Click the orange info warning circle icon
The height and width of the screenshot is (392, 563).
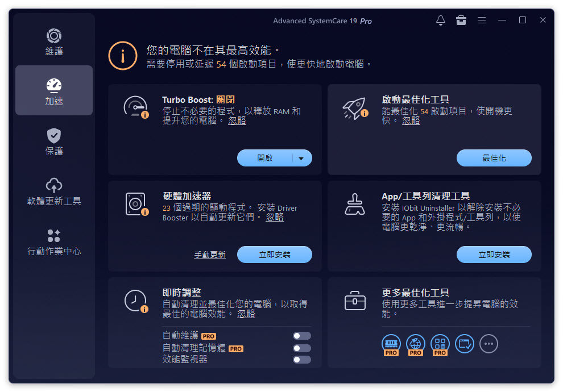point(123,56)
